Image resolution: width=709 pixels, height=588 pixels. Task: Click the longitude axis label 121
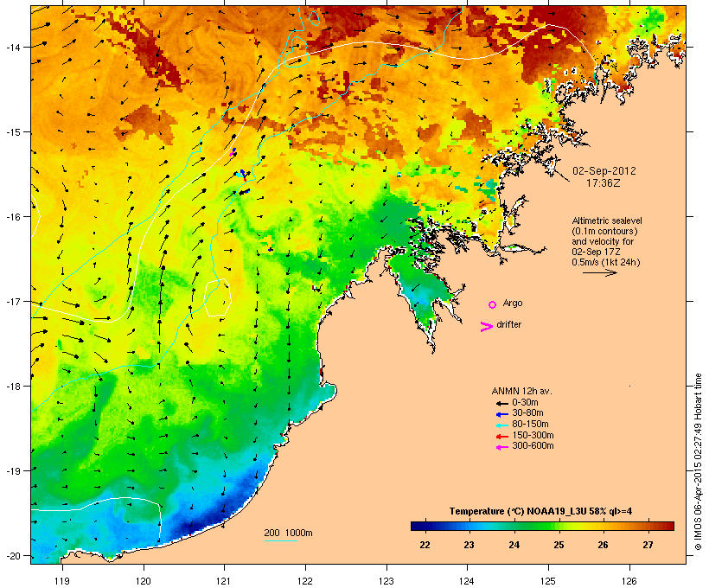pyautogui.click(x=224, y=581)
